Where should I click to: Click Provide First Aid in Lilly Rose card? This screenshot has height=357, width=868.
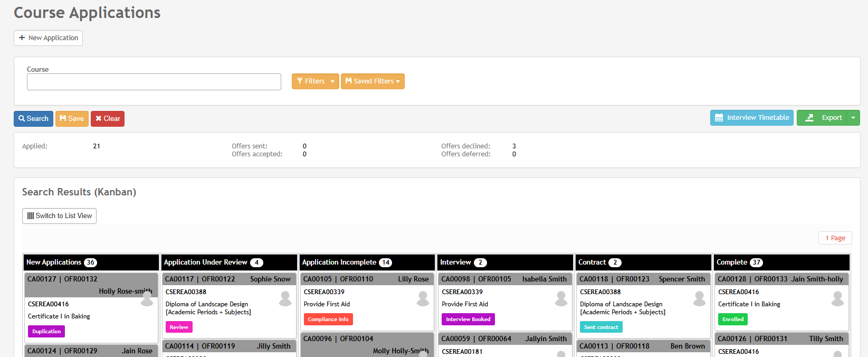point(327,304)
